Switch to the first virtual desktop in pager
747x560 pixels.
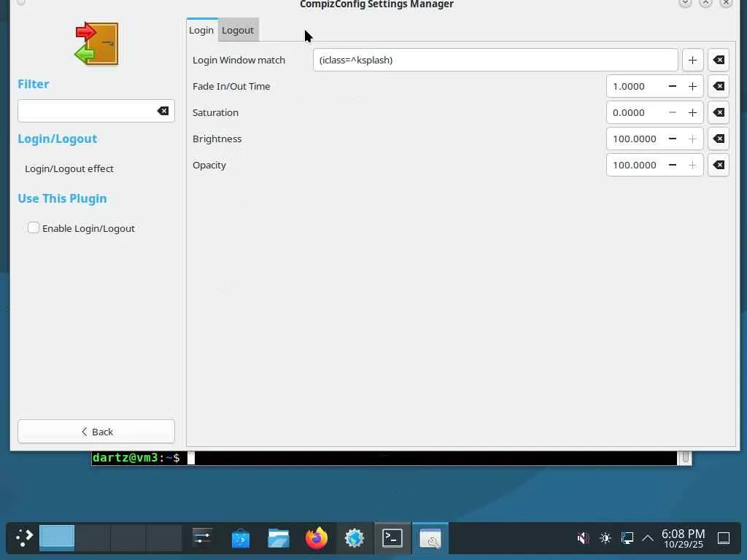point(57,538)
